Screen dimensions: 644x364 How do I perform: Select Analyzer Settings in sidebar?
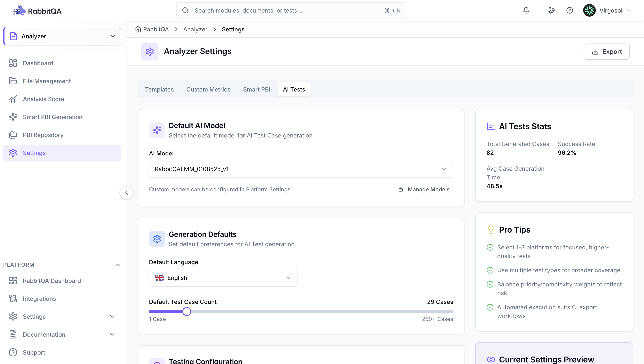click(x=62, y=153)
